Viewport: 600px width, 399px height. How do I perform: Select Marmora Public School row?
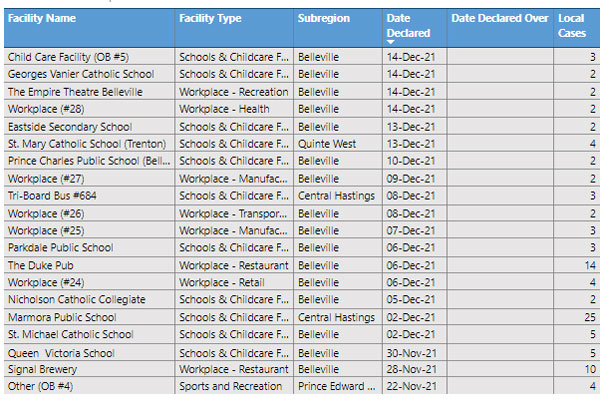[302, 317]
